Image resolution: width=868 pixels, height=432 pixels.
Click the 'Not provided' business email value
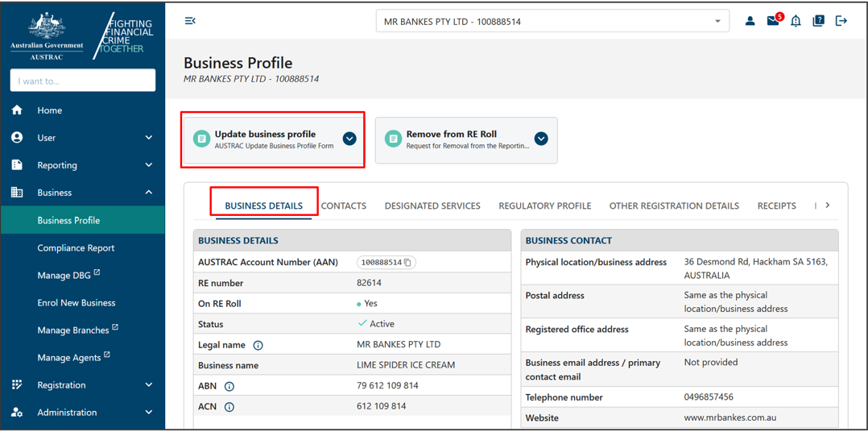tap(711, 363)
